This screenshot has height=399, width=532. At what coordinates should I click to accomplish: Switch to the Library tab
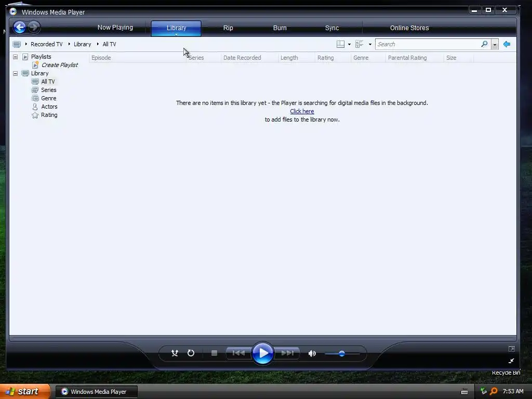coord(176,28)
